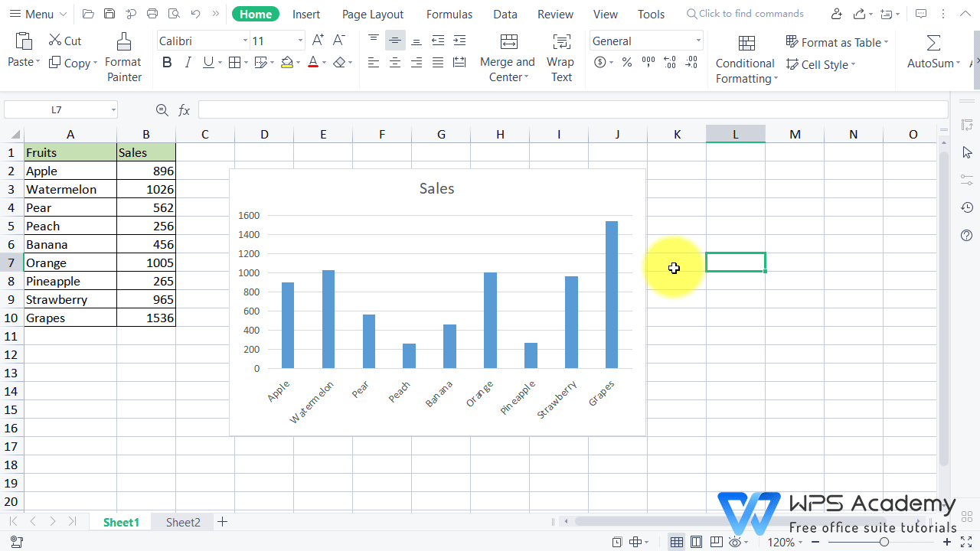Viewport: 980px width, 551px height.
Task: Apply percentage number format
Action: [x=626, y=63]
